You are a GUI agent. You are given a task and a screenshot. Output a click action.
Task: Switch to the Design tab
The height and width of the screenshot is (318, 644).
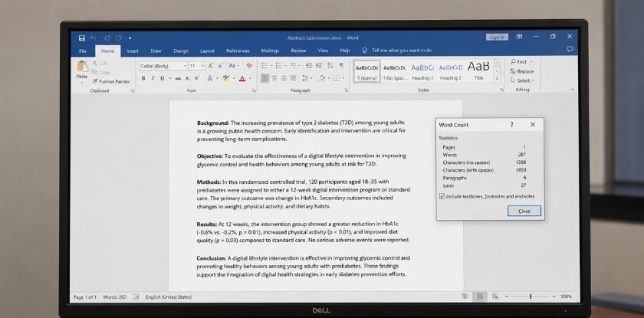[x=181, y=51]
